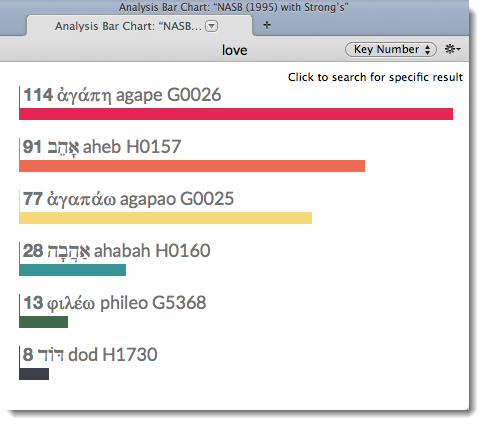This screenshot has height=425, width=484.
Task: Click the window title bar text
Action: pyautogui.click(x=233, y=7)
